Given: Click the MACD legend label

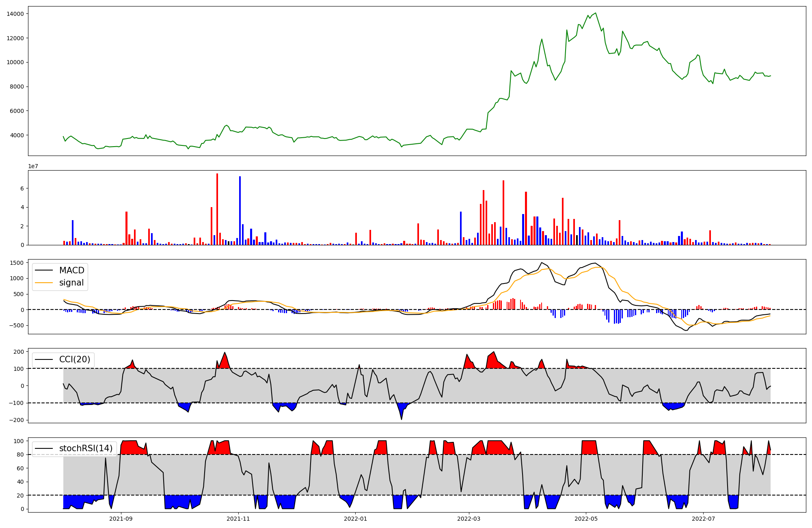Looking at the screenshot, I should coord(71,270).
